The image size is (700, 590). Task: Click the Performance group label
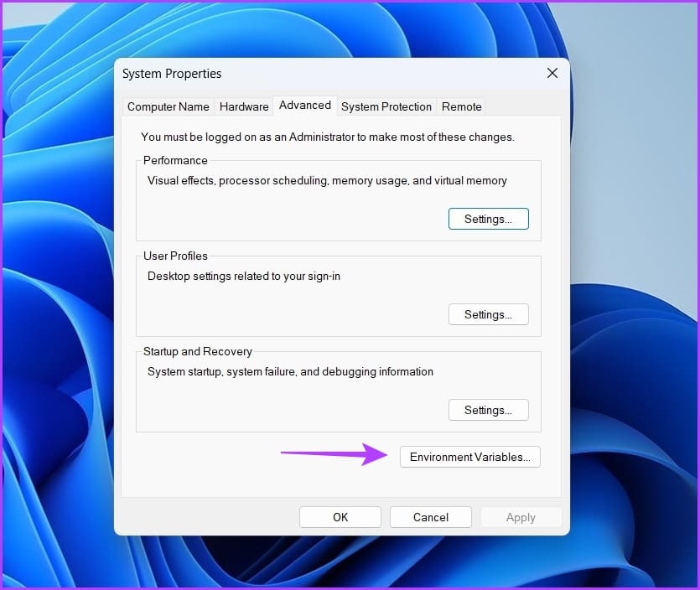(175, 160)
